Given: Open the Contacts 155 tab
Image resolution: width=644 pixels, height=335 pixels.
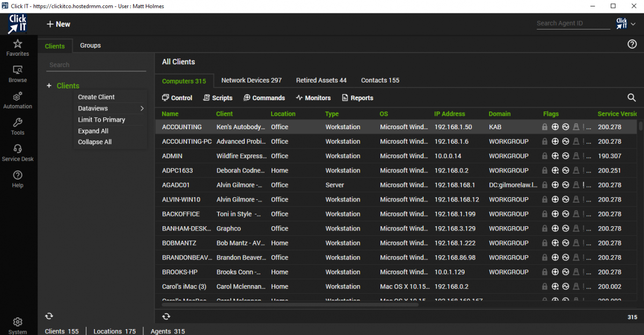Looking at the screenshot, I should [x=380, y=80].
